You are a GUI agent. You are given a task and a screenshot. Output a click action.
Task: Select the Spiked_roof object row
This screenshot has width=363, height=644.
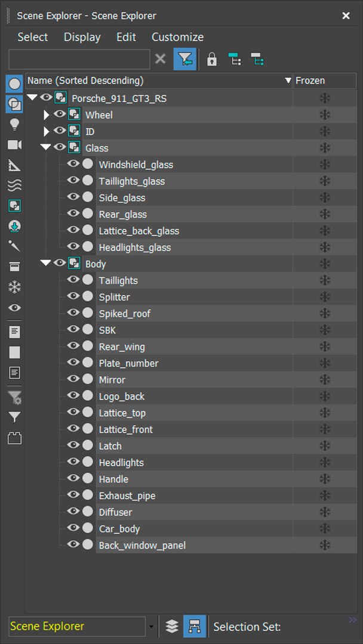point(125,314)
